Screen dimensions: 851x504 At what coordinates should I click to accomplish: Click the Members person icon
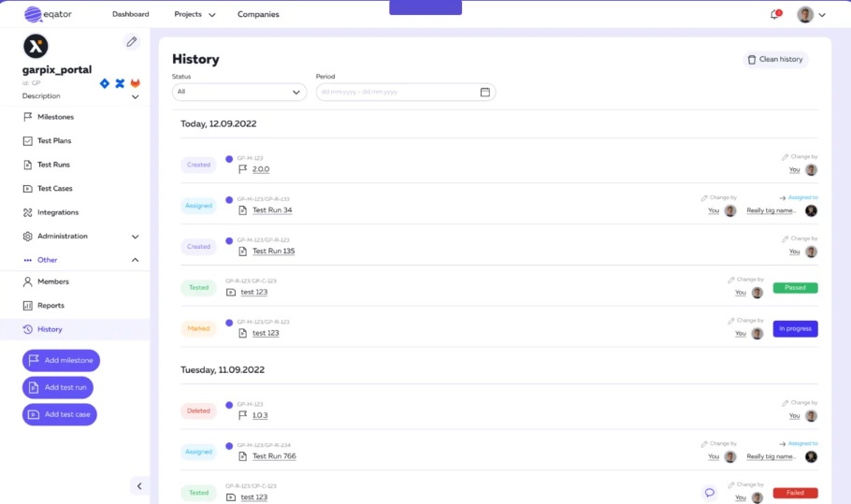[28, 281]
